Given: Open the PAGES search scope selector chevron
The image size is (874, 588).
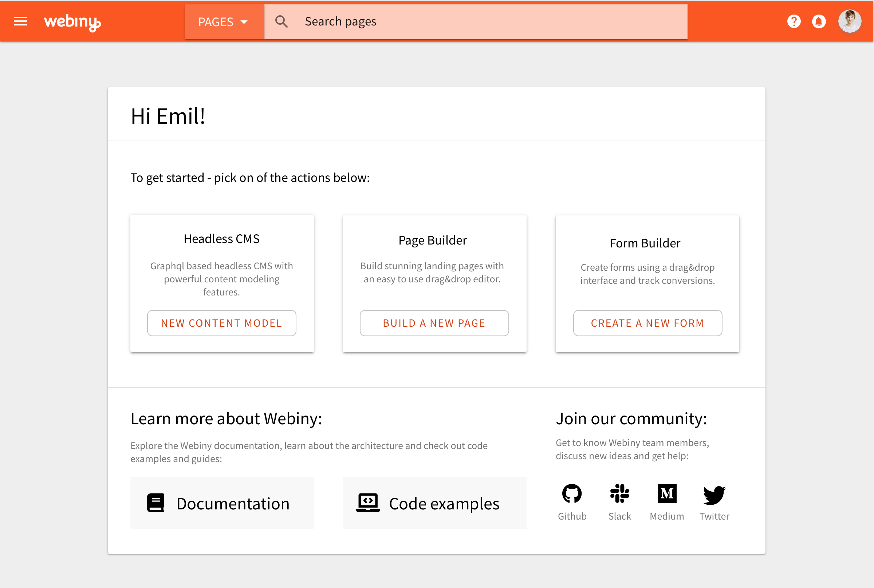Looking at the screenshot, I should click(245, 21).
